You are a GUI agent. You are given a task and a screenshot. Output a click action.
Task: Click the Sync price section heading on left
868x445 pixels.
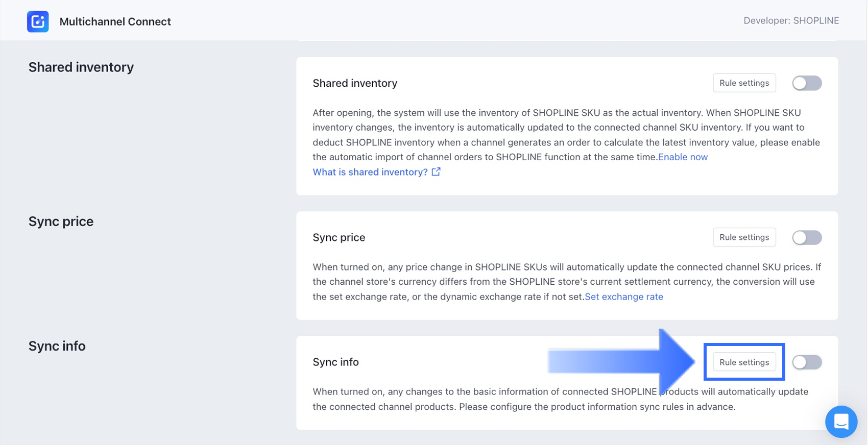point(61,221)
